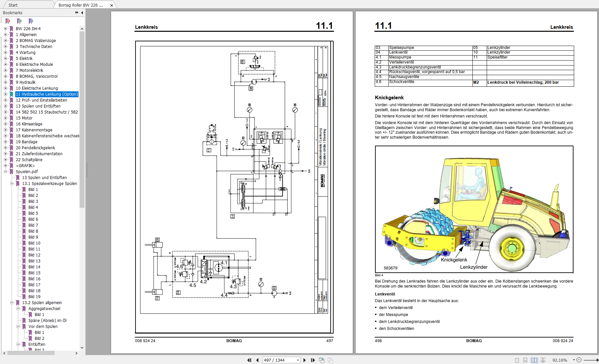Click the bookmarks horizontal scrollbar thumb
The height and width of the screenshot is (364, 599).
pos(31,353)
